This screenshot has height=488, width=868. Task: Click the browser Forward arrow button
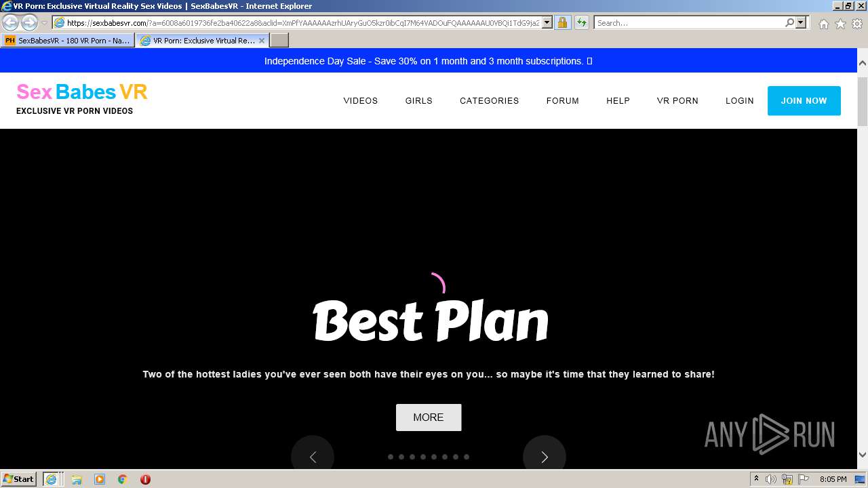click(29, 22)
